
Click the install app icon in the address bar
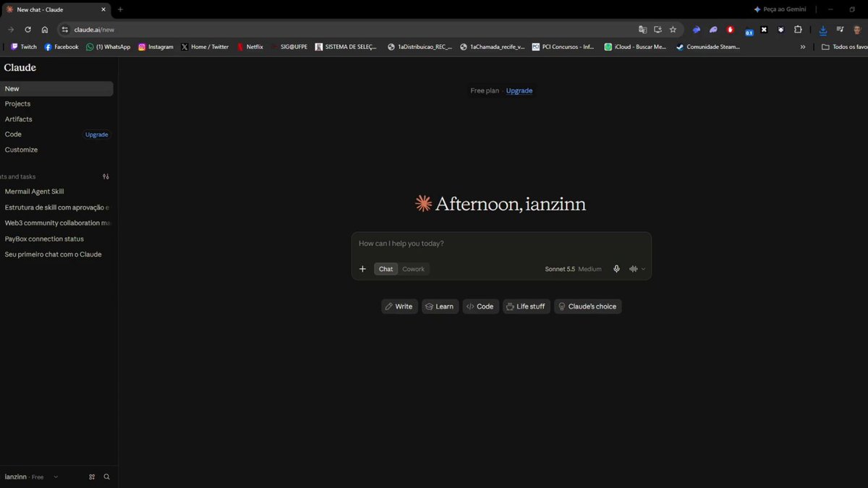coord(658,30)
